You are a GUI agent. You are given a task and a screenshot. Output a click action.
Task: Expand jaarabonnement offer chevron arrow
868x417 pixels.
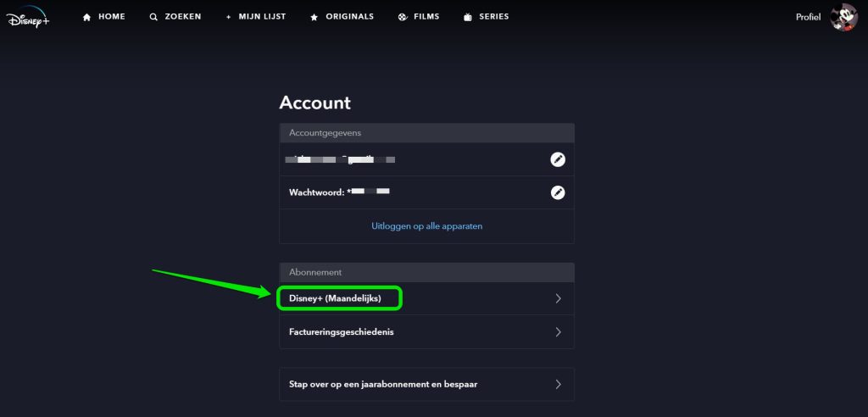[x=558, y=384]
